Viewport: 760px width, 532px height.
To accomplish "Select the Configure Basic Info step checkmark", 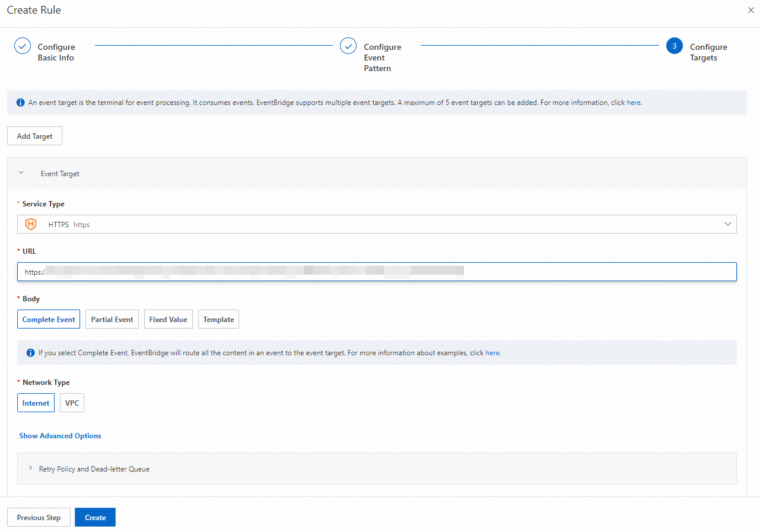I will (x=23, y=46).
